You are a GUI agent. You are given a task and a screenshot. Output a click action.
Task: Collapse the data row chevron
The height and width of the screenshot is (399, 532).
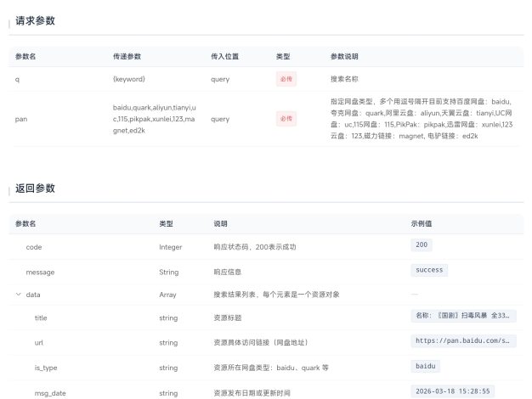coord(19,295)
